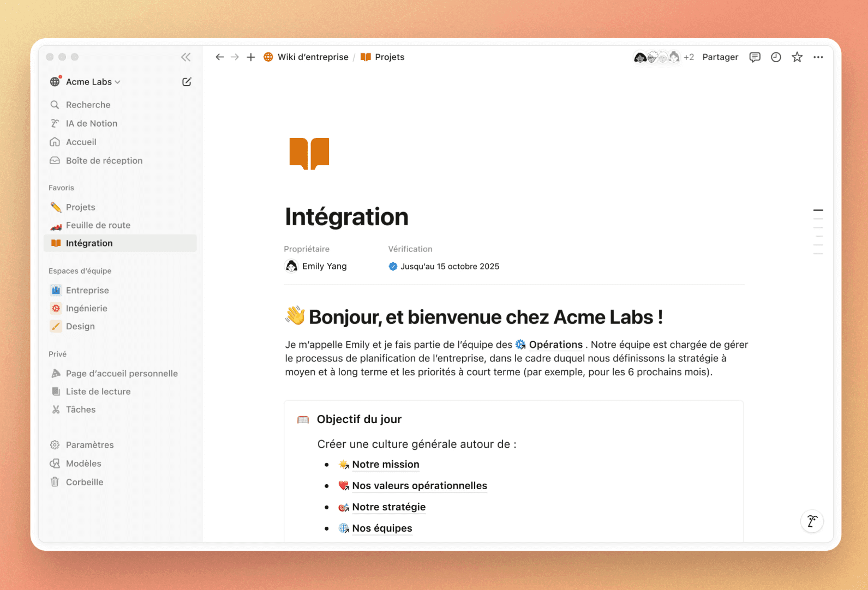Screen dimensions: 868x590
Task: Click the Partager button
Action: point(720,57)
